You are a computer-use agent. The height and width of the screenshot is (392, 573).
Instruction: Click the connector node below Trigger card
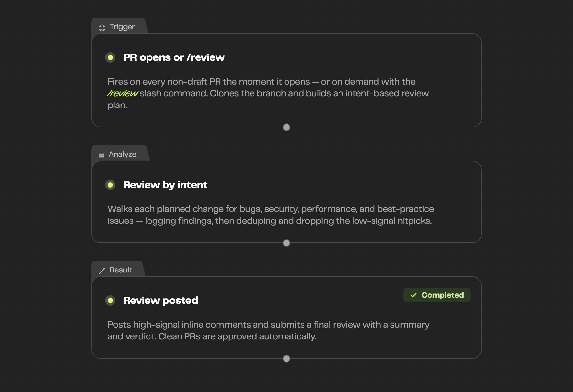(x=286, y=127)
